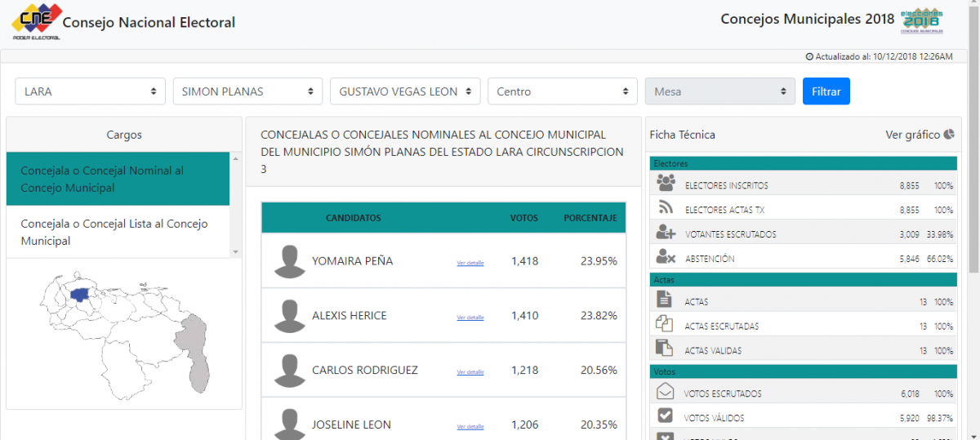Click Alexis Herice's avatar silhouette

tap(289, 315)
